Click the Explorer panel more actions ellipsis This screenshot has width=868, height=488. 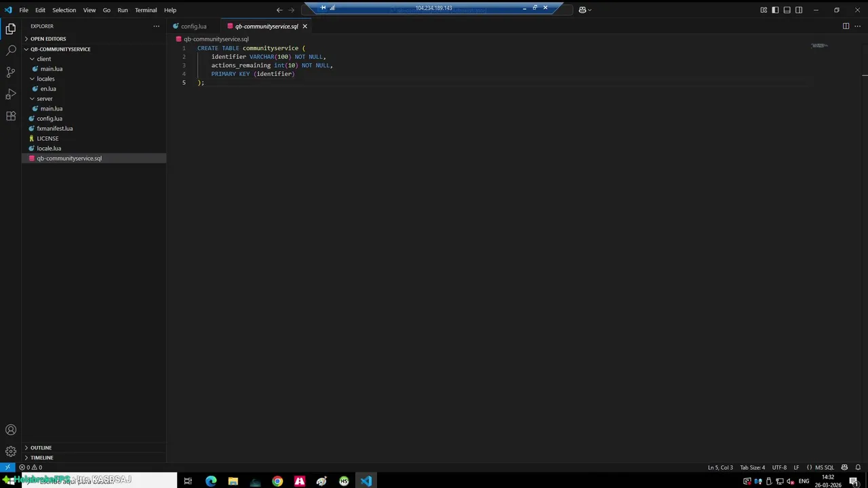coord(156,26)
